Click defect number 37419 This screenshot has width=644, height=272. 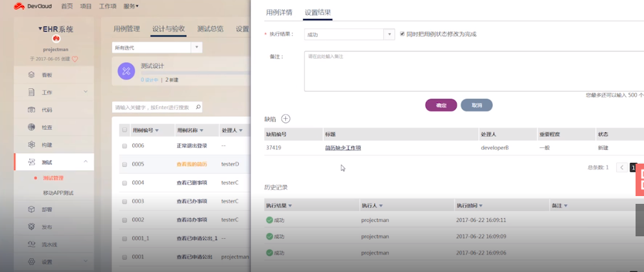(x=274, y=148)
